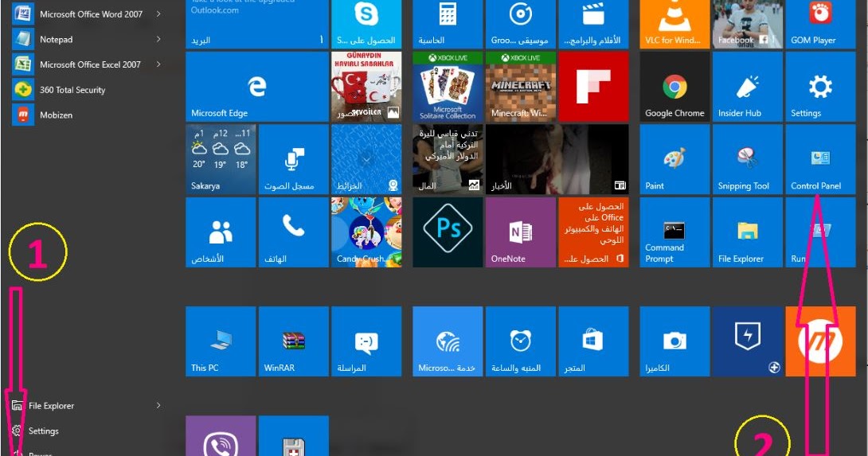
Task: Launch the Minecraft tile
Action: 521,87
